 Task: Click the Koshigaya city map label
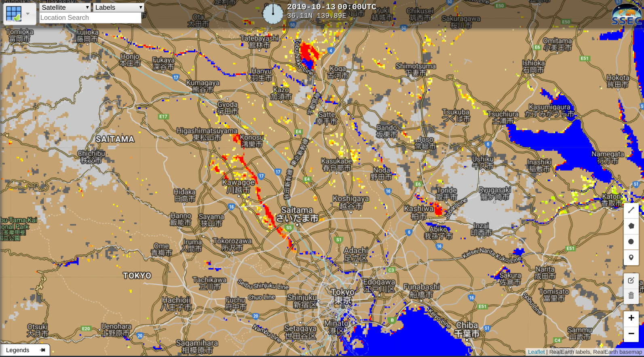tap(351, 202)
